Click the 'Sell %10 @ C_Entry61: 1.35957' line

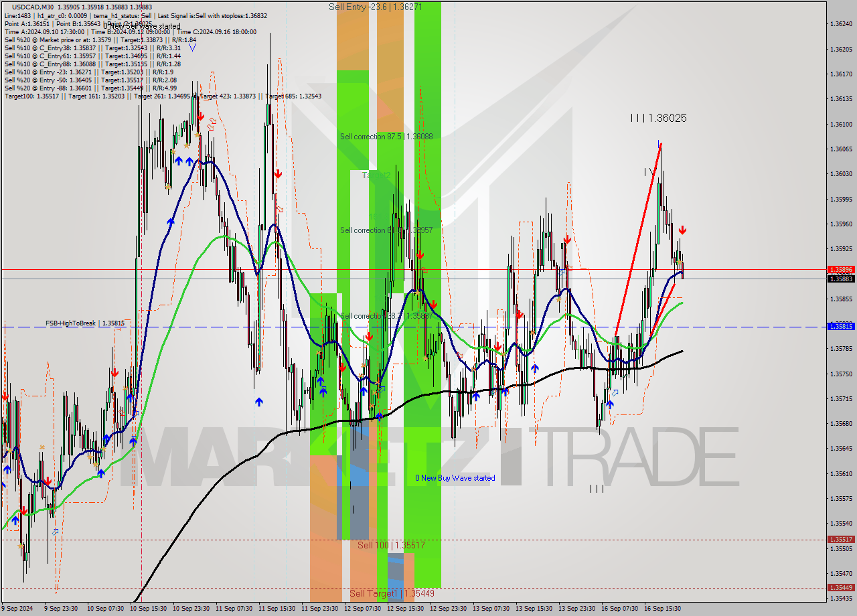pyautogui.click(x=92, y=56)
